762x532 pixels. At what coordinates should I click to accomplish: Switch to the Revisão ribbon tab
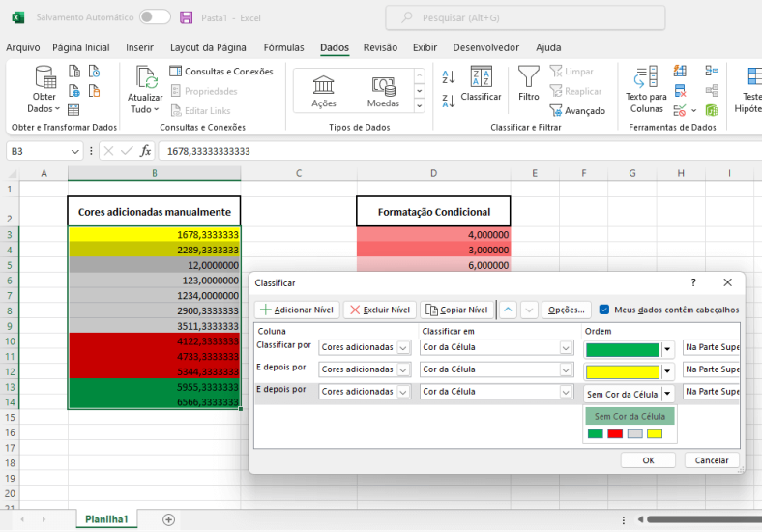[x=380, y=47]
